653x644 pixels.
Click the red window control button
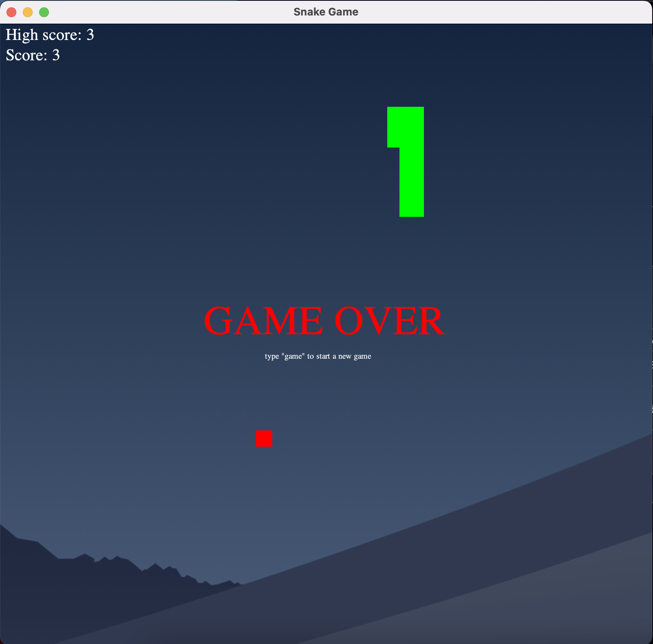[x=11, y=12]
